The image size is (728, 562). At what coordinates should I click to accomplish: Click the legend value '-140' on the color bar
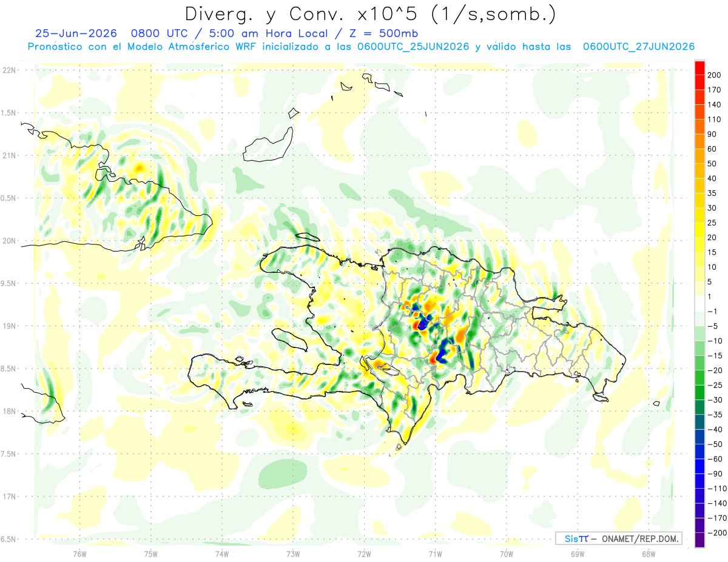click(x=716, y=503)
